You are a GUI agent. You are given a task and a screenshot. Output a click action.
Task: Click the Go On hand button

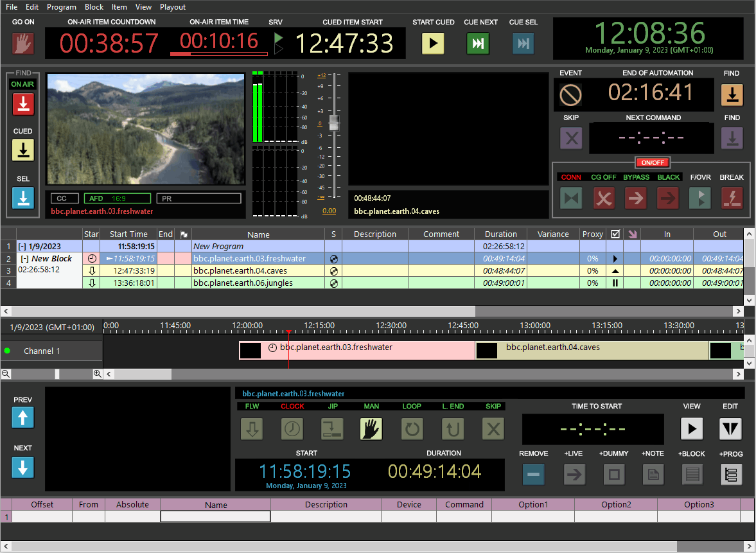coord(23,43)
